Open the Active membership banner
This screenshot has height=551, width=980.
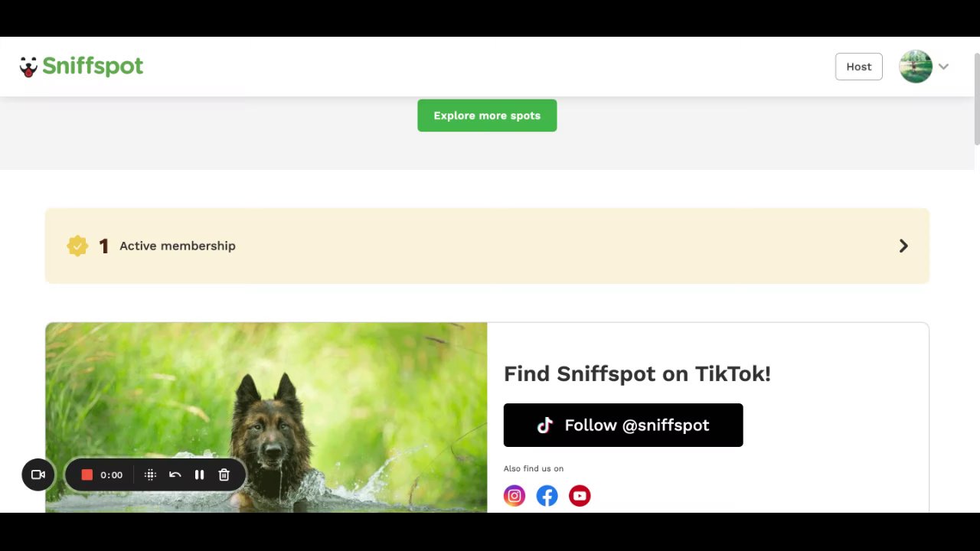487,246
